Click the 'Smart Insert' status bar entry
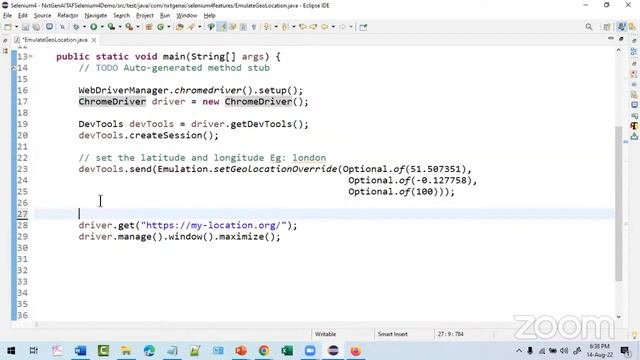This screenshot has width=640, height=360. click(x=393, y=334)
